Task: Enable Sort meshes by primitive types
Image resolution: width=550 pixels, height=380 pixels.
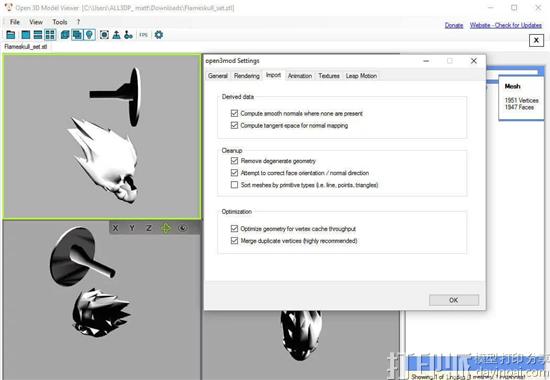Action: pyautogui.click(x=234, y=185)
